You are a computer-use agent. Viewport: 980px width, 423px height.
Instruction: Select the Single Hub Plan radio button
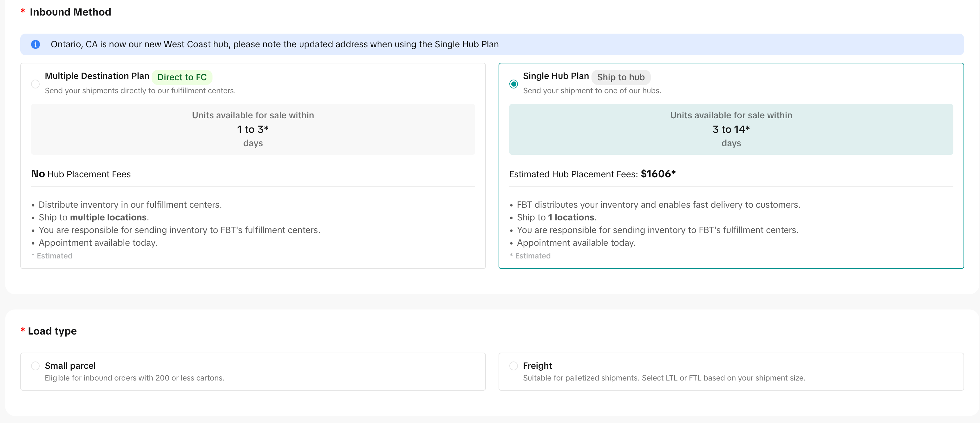pyautogui.click(x=513, y=84)
